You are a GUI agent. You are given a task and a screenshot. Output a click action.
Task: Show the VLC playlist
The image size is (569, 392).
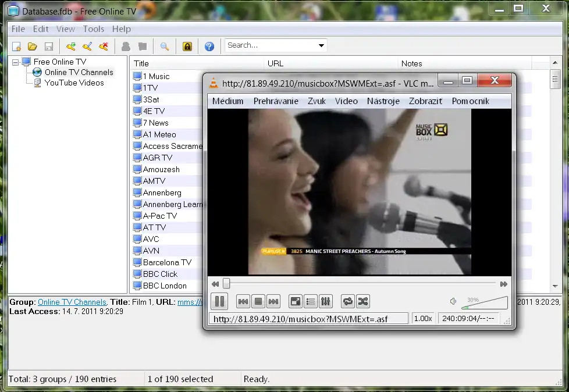311,301
